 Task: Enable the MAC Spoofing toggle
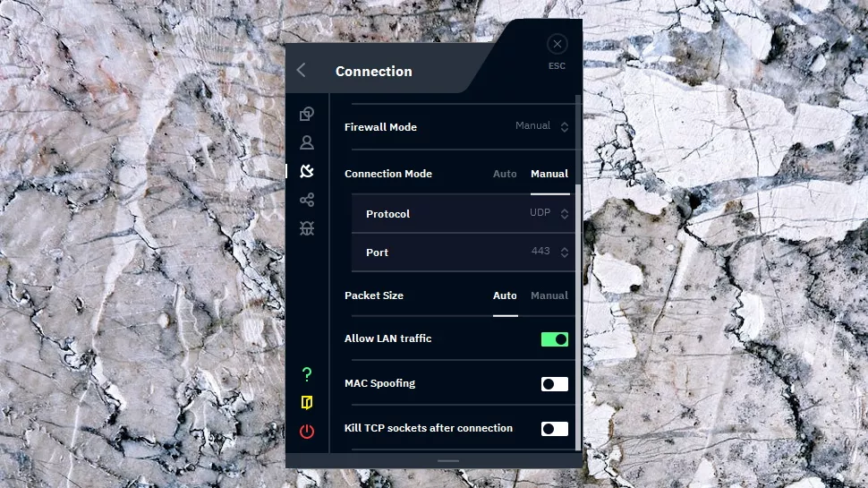coord(555,384)
